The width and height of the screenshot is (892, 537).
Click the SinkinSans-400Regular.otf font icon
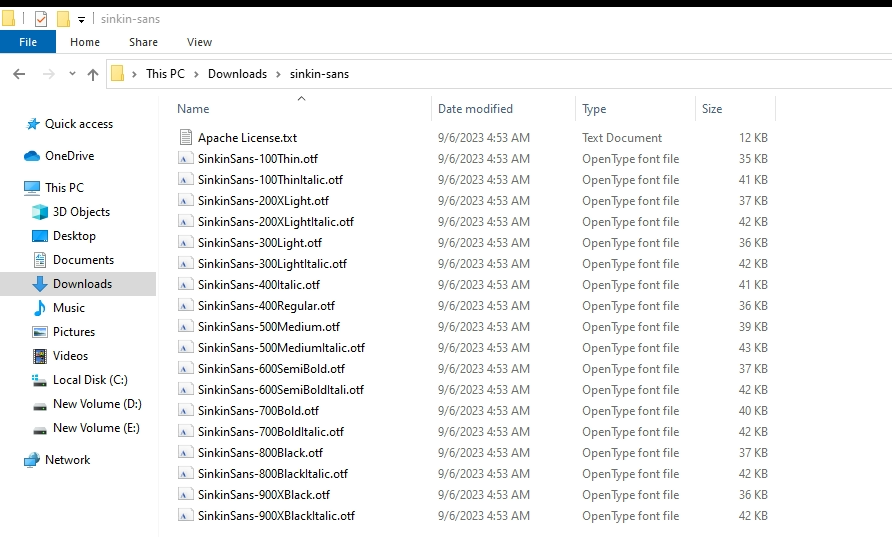pos(185,305)
